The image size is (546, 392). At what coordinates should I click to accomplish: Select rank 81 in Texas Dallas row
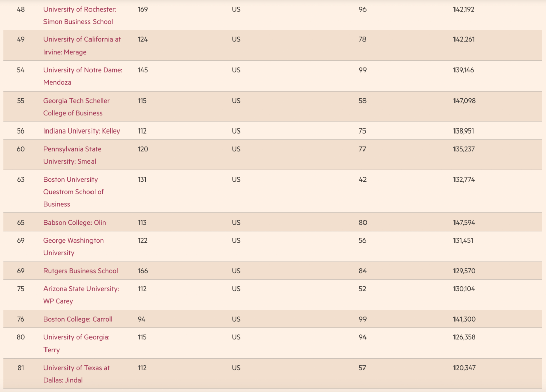[x=21, y=368]
